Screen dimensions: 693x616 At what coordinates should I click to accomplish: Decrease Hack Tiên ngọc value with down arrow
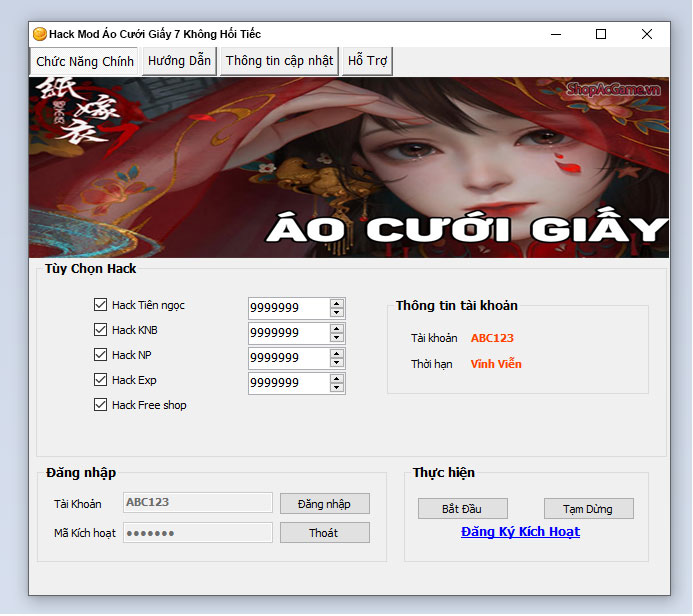pyautogui.click(x=337, y=313)
